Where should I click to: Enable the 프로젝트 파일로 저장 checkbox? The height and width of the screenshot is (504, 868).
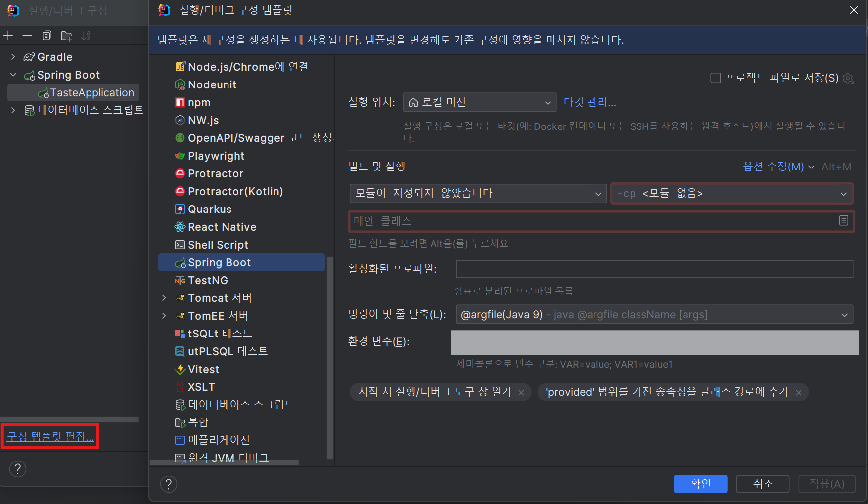(715, 78)
